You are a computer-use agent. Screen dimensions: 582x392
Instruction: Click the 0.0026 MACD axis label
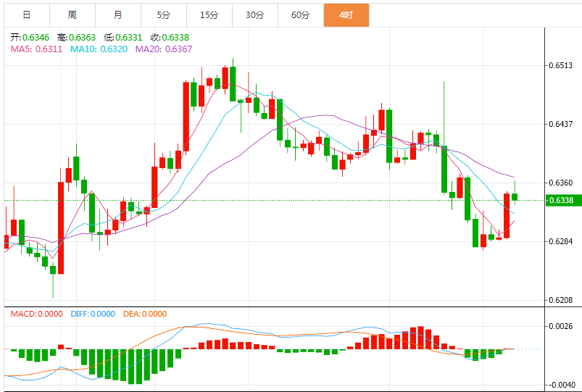pyautogui.click(x=562, y=327)
